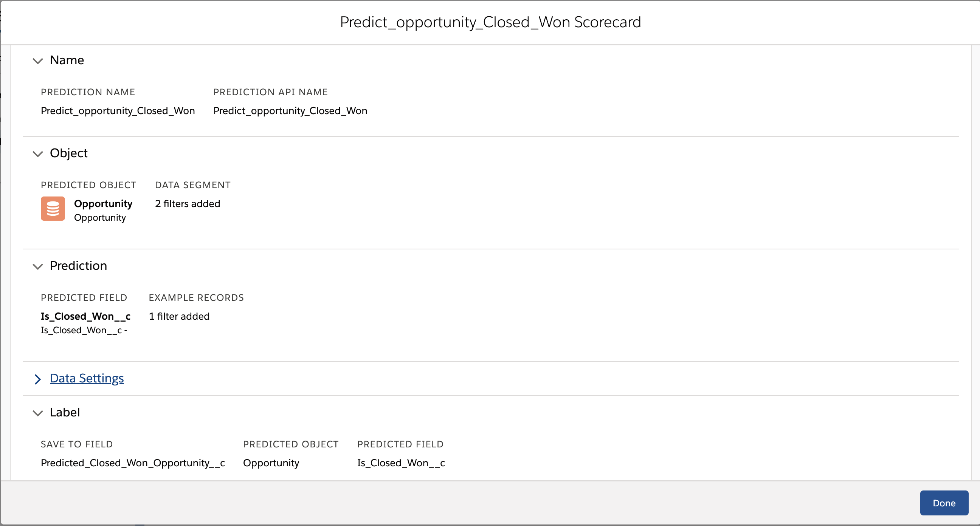Click the Done button

pos(944,503)
